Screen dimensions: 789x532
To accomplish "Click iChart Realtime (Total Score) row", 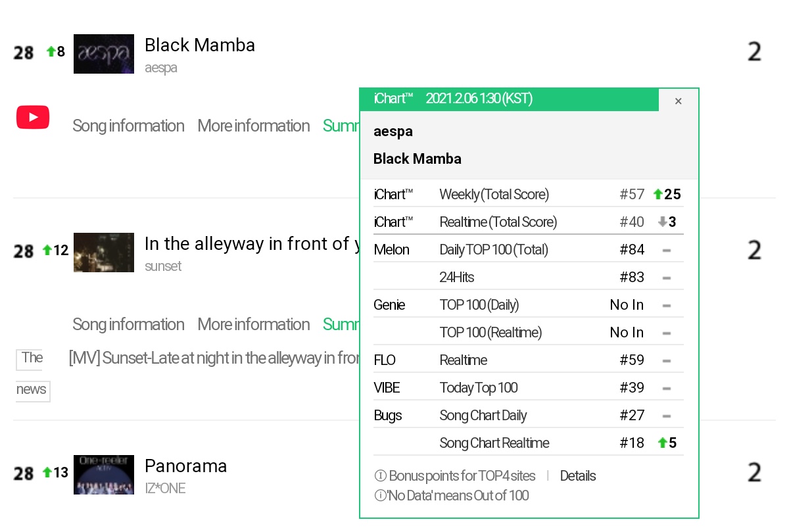I will tap(529, 222).
